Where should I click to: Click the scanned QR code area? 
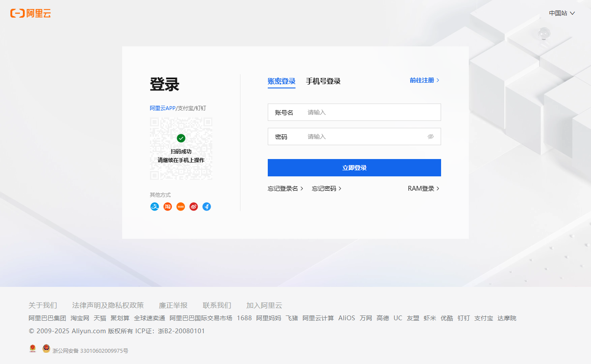pos(181,149)
